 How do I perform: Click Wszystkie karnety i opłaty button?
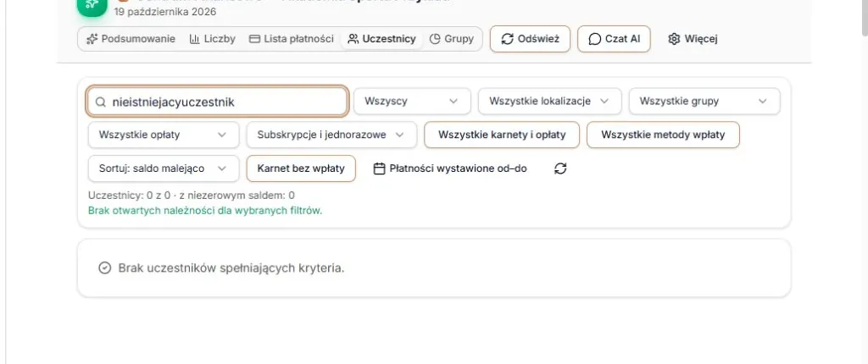pos(502,135)
